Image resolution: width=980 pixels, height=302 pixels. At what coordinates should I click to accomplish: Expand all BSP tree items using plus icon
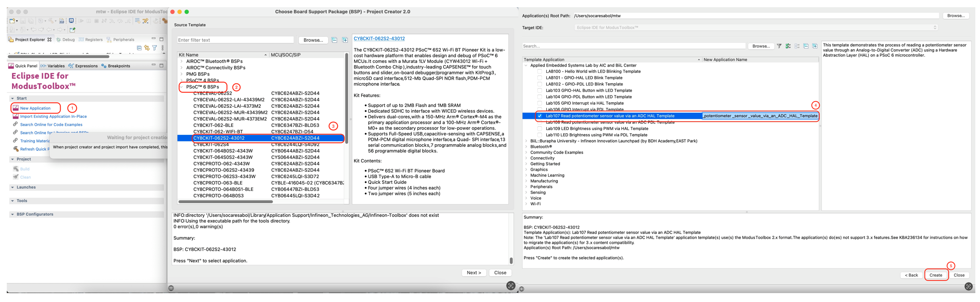tap(345, 40)
